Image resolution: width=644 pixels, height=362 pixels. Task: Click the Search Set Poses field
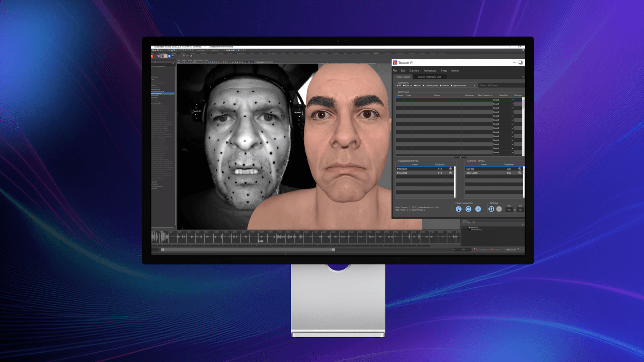point(500,85)
